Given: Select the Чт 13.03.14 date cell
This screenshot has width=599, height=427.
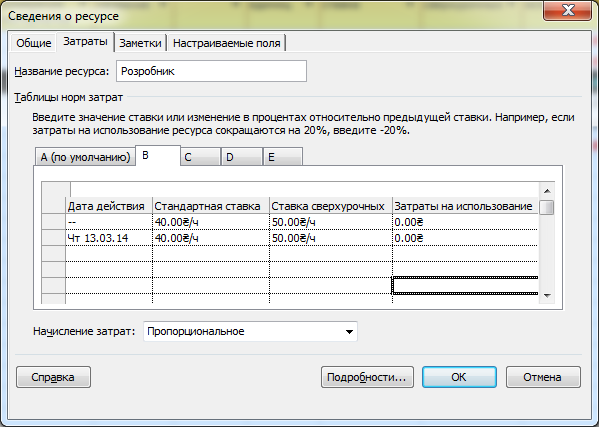Looking at the screenshot, I should pos(109,238).
